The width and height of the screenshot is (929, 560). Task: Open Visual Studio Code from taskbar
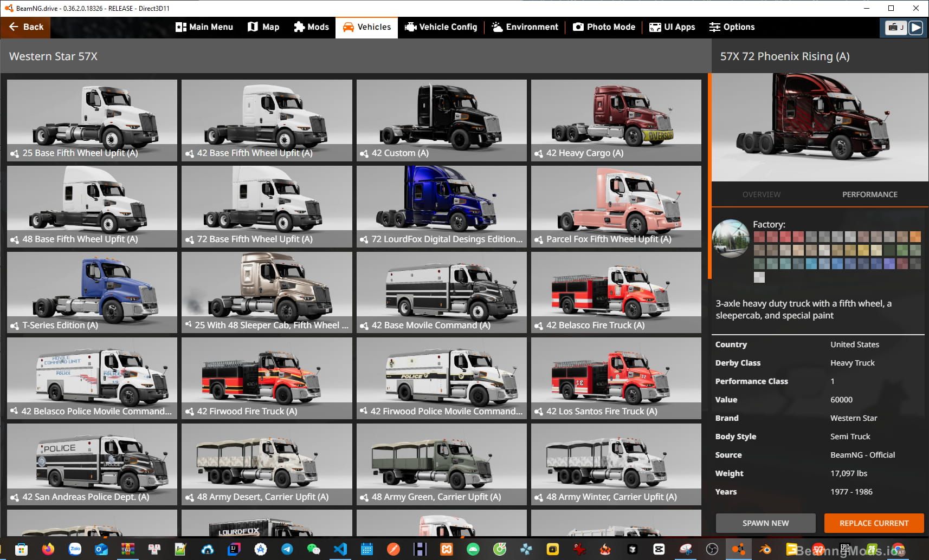(340, 549)
